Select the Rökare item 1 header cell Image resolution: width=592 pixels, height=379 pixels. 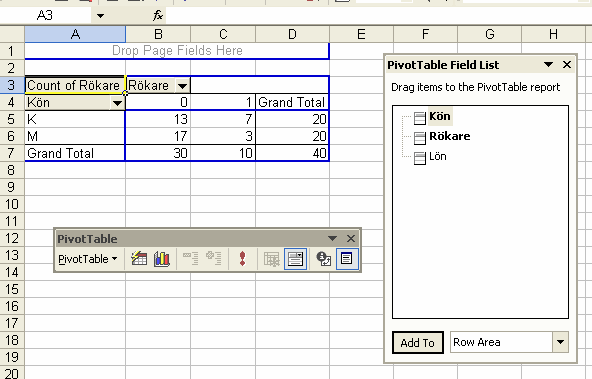(223, 102)
